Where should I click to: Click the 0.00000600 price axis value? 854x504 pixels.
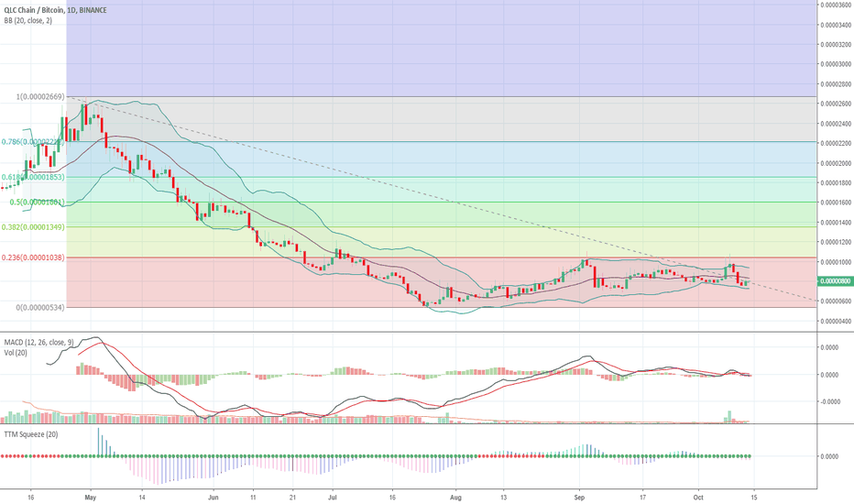coord(836,301)
